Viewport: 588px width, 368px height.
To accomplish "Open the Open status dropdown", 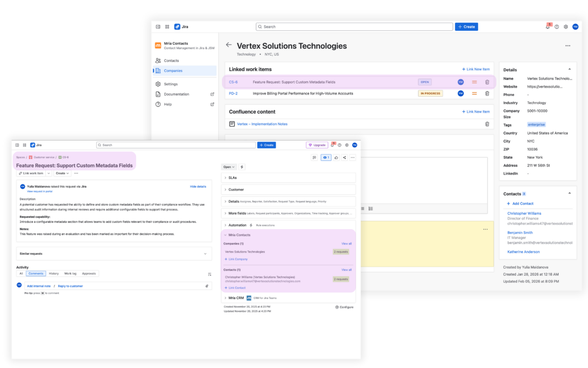I will 229,167.
